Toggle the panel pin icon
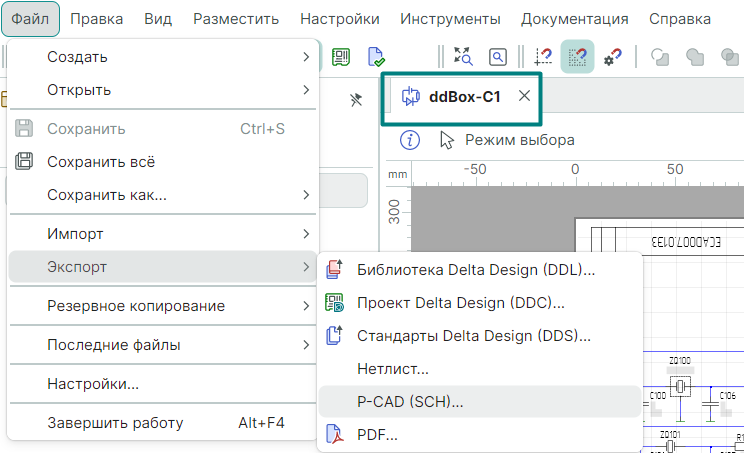The image size is (744, 453). pyautogui.click(x=355, y=100)
